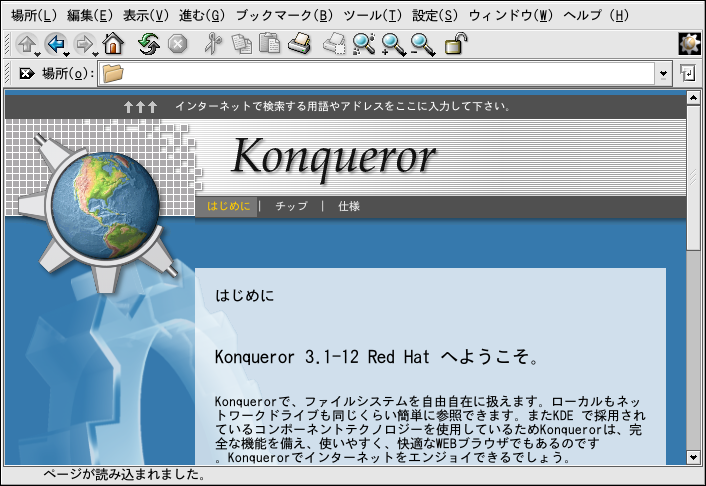Click the scroll down arrow of the scrollbar

(694, 456)
